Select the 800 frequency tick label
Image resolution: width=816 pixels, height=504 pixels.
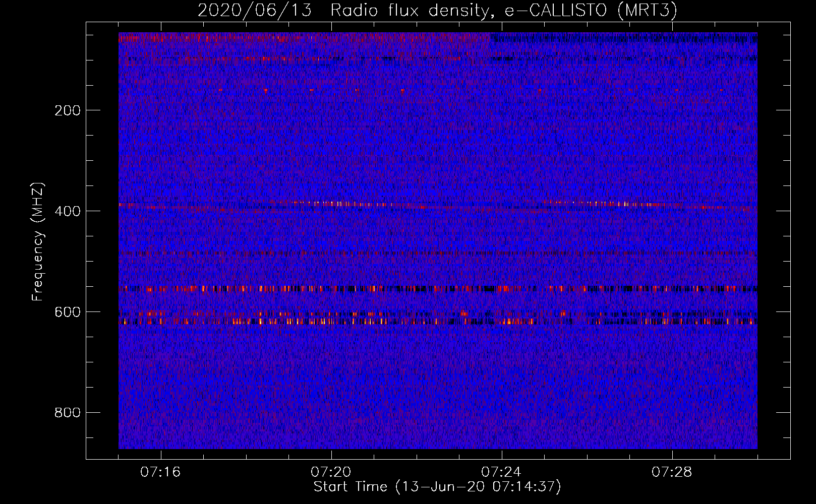68,413
